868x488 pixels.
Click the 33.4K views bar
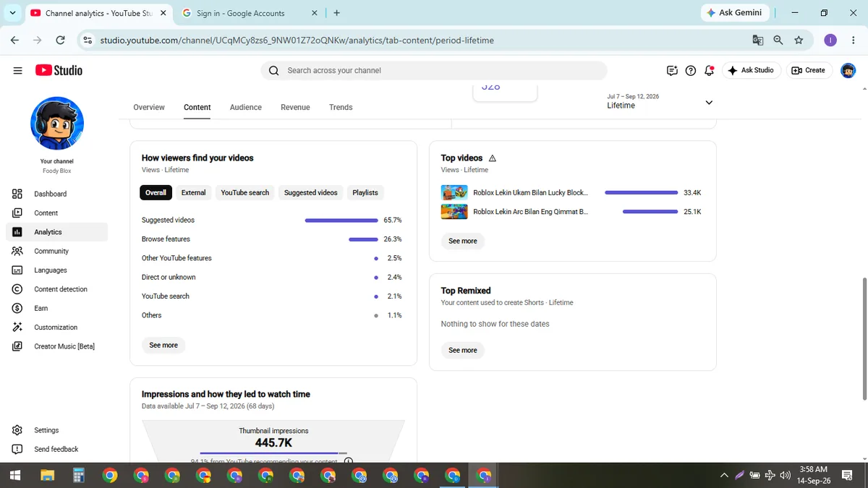pos(641,193)
